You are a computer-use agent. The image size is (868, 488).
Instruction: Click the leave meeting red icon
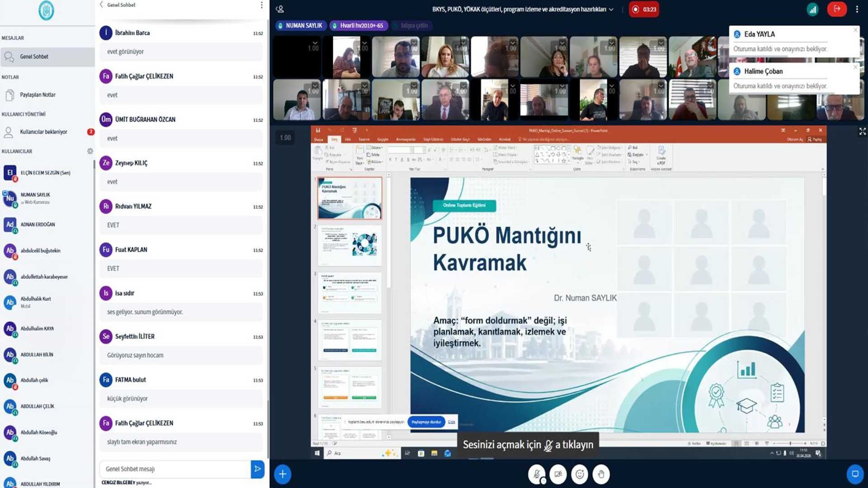[837, 9]
